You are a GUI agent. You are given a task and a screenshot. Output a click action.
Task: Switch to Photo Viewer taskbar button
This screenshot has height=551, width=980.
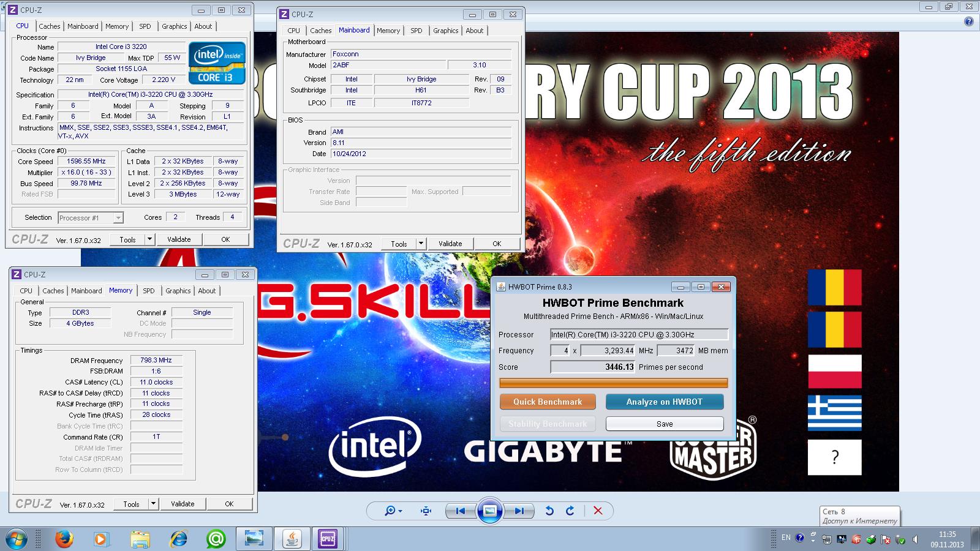click(254, 539)
